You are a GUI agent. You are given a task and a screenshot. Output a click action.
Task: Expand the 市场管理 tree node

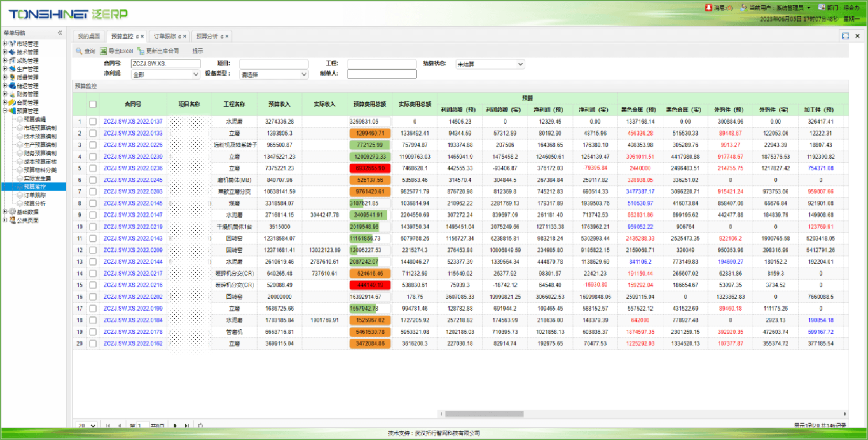point(5,44)
